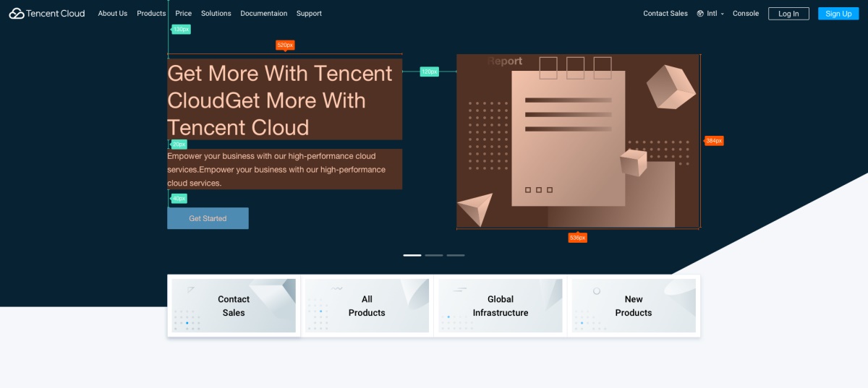Click the Sign Up button
The image size is (868, 388).
(838, 14)
